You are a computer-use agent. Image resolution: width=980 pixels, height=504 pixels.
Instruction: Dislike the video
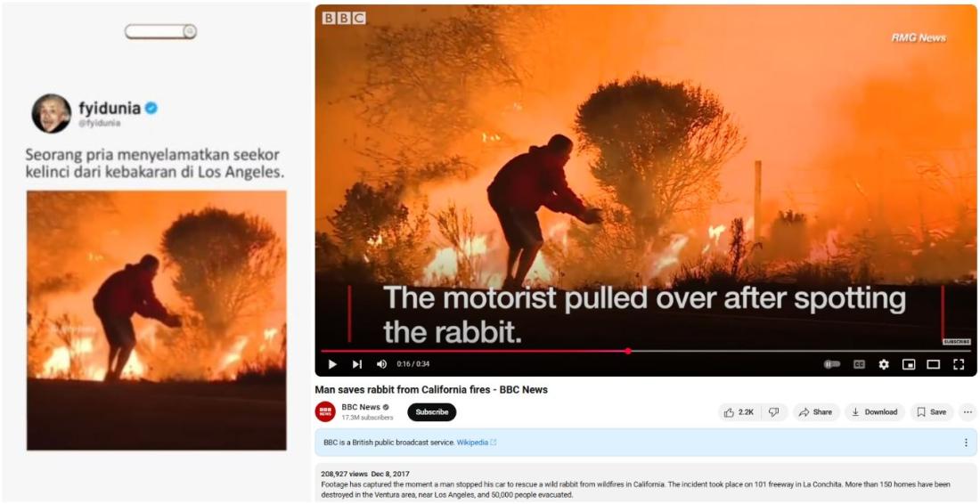coord(773,412)
